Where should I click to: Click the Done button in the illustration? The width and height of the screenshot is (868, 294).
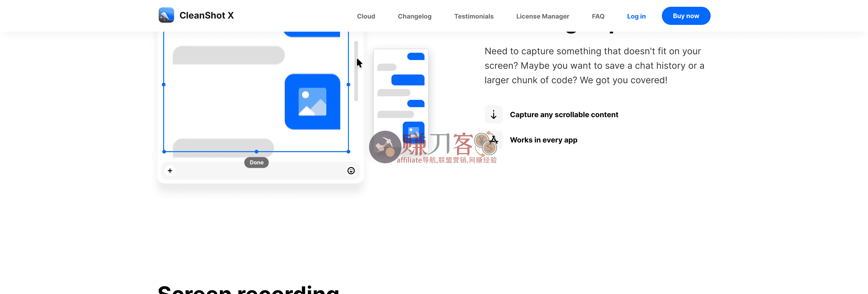[x=256, y=163]
